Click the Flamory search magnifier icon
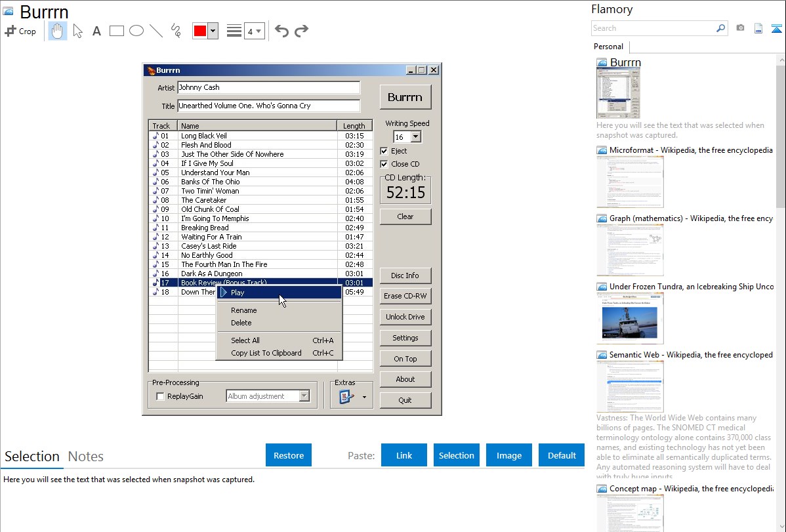 click(x=721, y=28)
